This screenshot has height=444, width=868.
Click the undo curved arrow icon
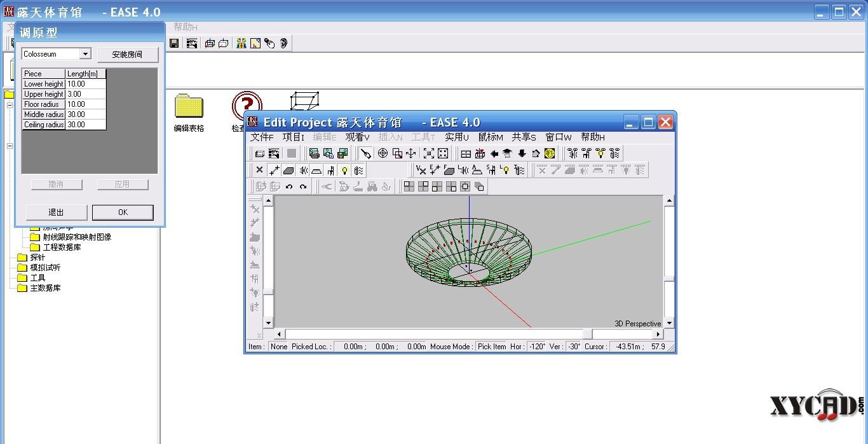click(289, 186)
